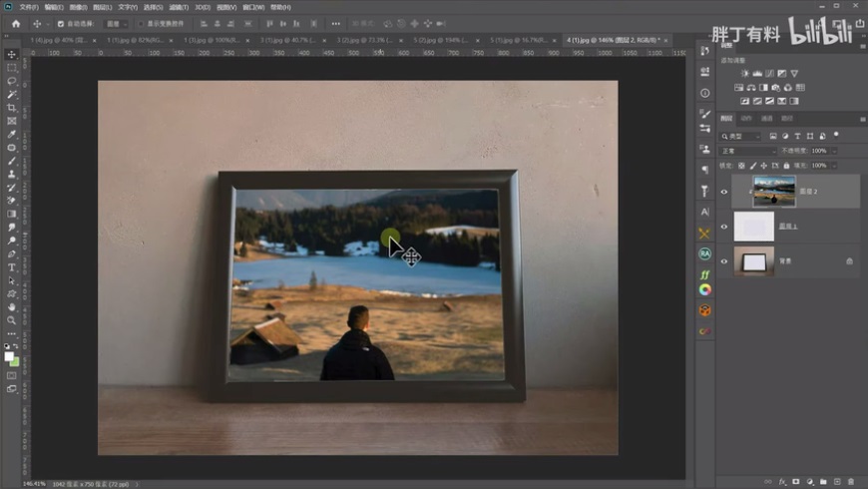The height and width of the screenshot is (489, 868).
Task: Add a Brightness/Contrast adjustment (sun icon)
Action: (x=745, y=73)
